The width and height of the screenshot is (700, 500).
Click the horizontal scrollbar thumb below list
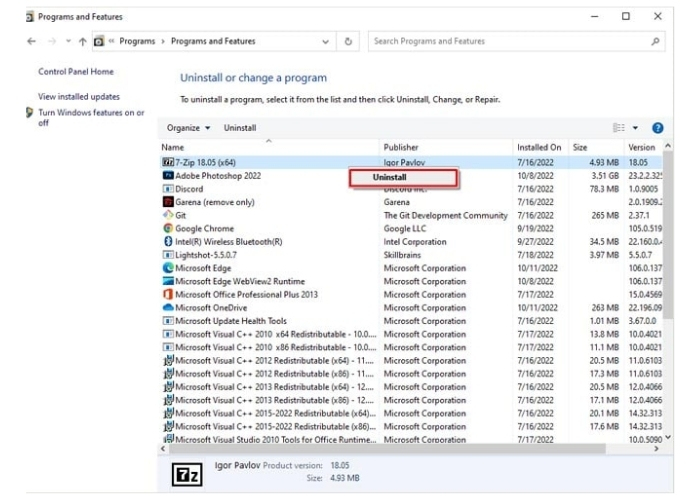pyautogui.click(x=387, y=449)
